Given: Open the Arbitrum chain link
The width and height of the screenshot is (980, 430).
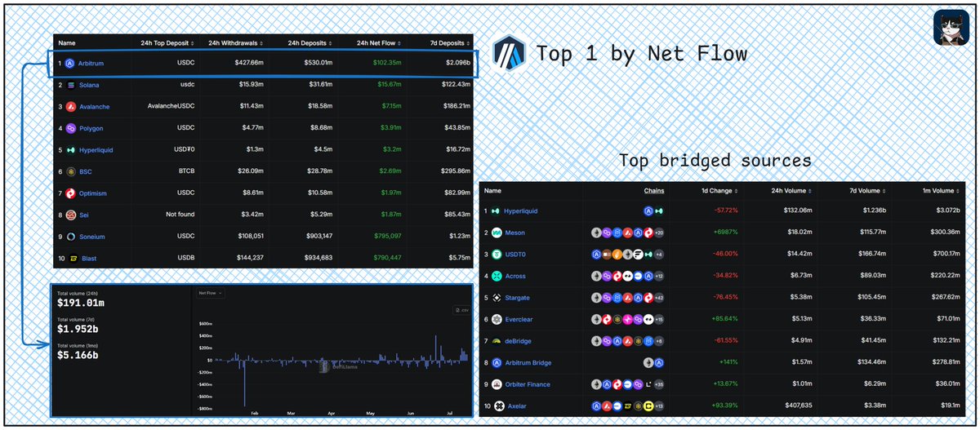Looking at the screenshot, I should [92, 63].
